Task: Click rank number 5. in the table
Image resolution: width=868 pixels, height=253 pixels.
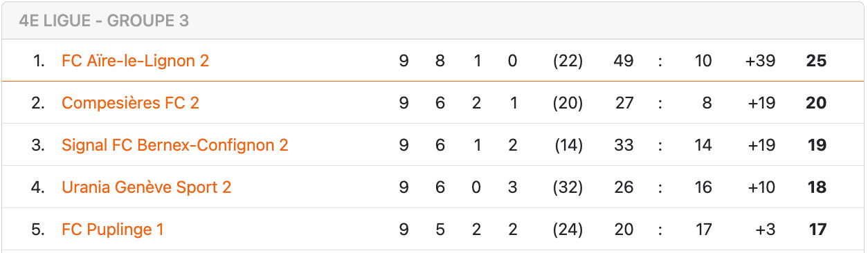Action: pyautogui.click(x=38, y=229)
